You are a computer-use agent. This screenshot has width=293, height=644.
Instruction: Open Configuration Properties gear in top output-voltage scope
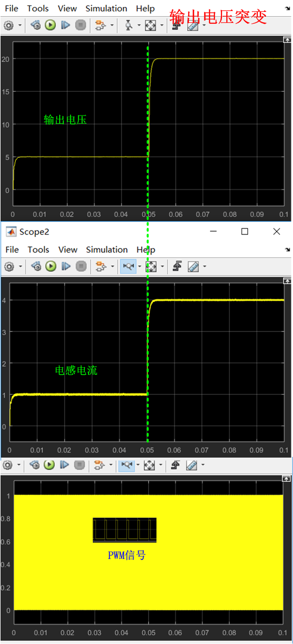[x=9, y=26]
